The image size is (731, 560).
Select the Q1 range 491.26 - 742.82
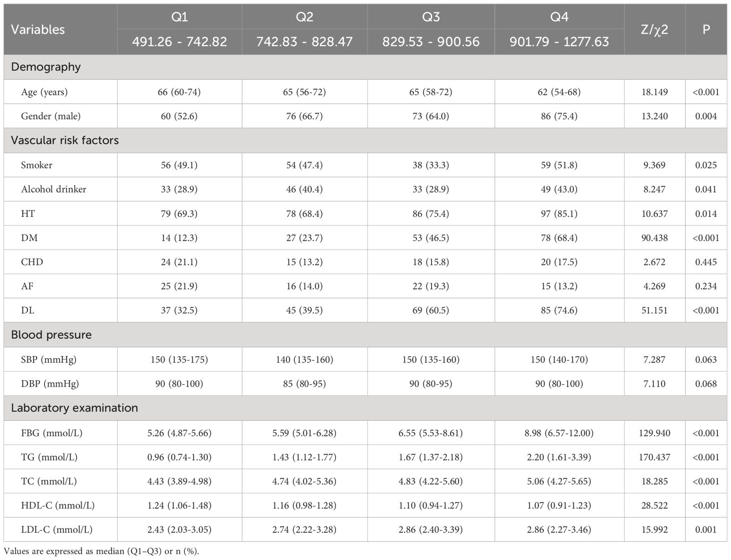click(x=180, y=42)
